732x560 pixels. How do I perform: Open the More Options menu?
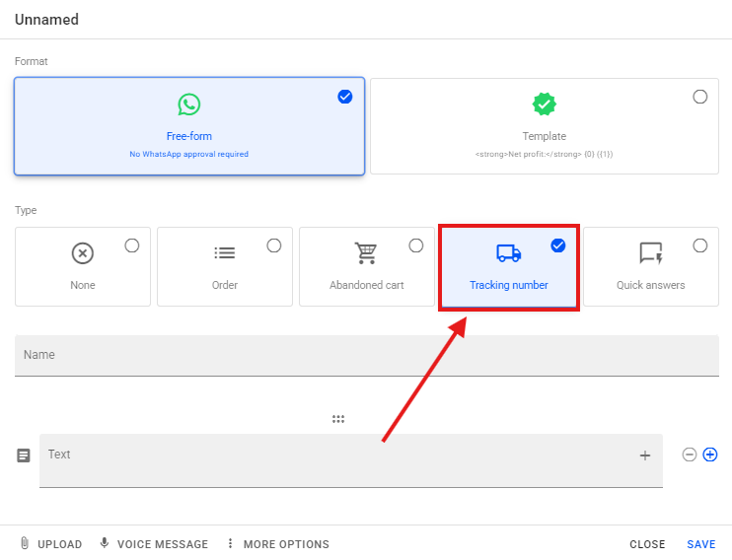[x=277, y=544]
